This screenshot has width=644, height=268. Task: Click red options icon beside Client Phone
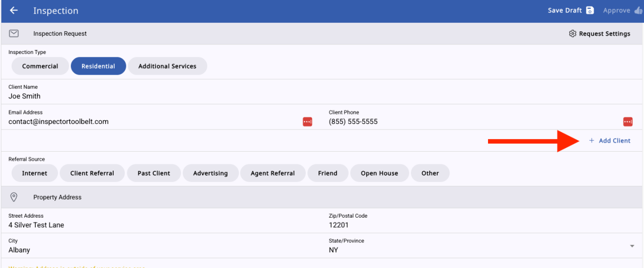pyautogui.click(x=628, y=122)
